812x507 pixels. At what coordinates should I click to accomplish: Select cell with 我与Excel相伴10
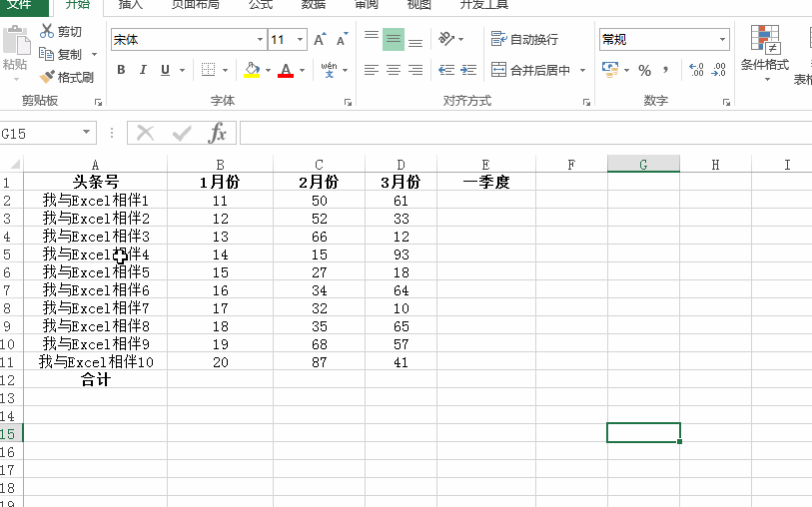(x=95, y=361)
